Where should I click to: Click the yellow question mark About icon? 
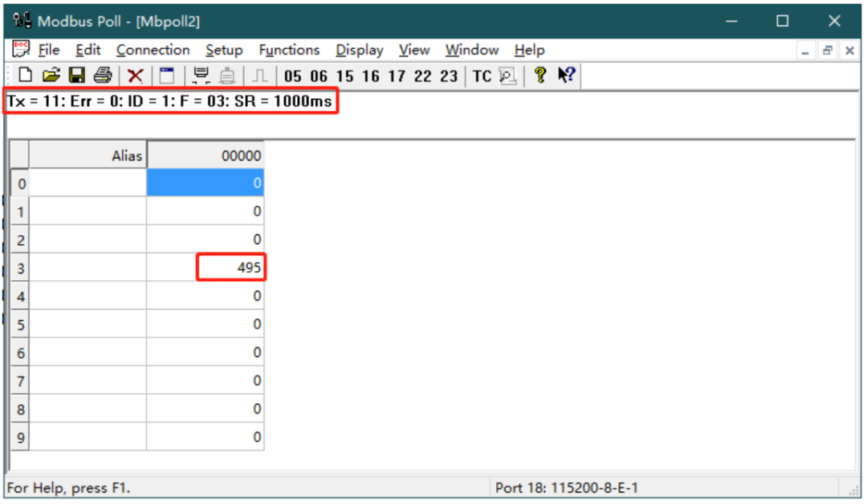(540, 75)
